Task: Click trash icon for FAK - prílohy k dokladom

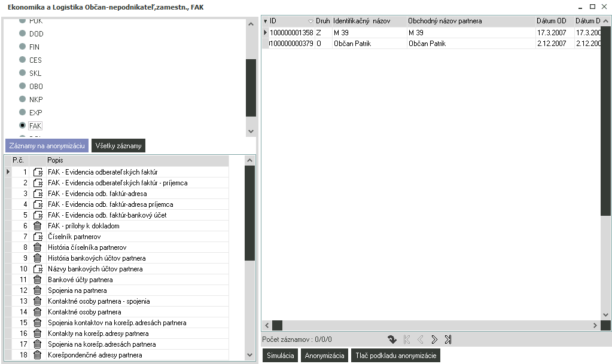Action: [x=38, y=226]
